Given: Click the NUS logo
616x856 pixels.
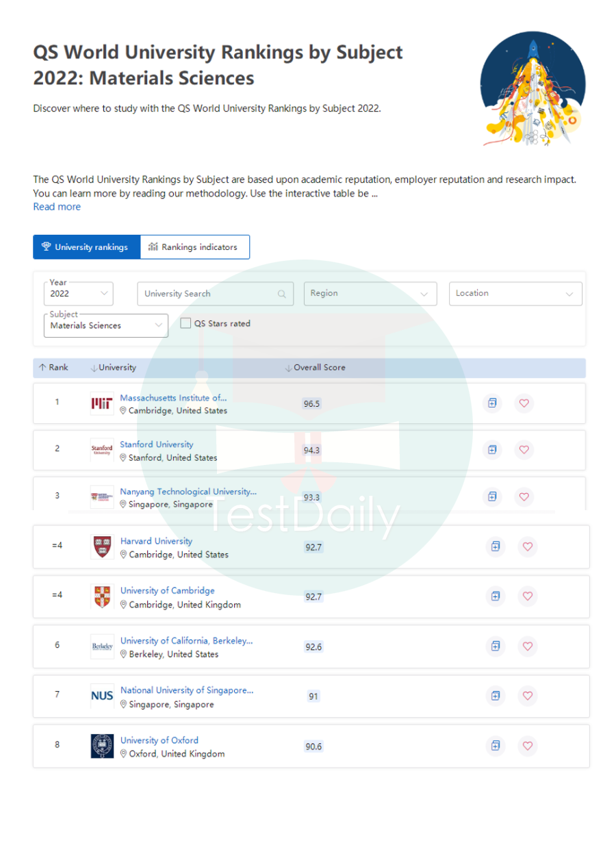Looking at the screenshot, I should click(102, 696).
